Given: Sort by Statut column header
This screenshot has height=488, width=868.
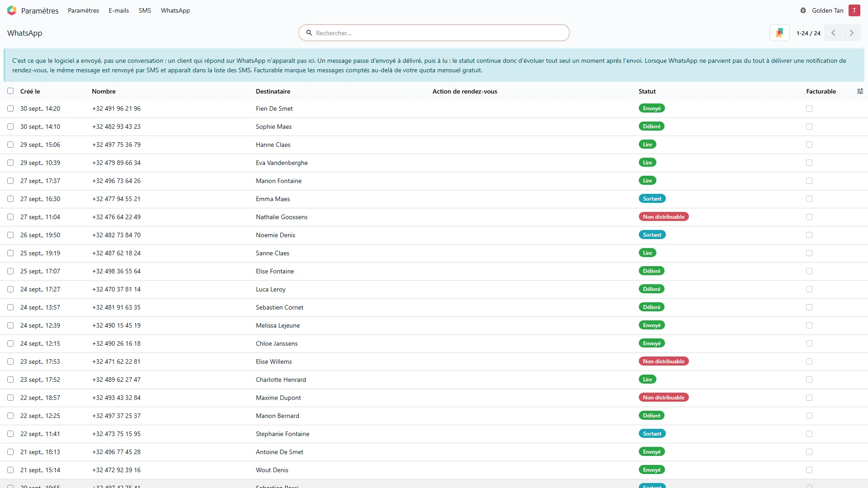Looking at the screenshot, I should (647, 91).
